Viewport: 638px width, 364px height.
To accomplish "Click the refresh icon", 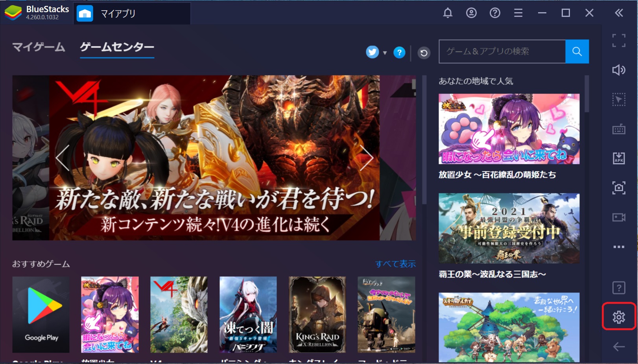I will 424,53.
